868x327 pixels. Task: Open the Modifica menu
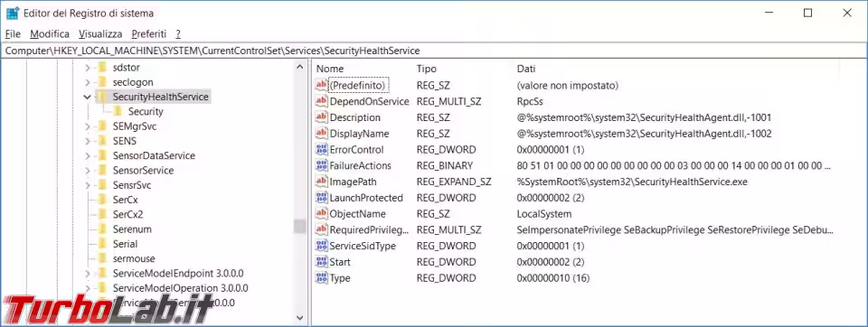click(50, 33)
